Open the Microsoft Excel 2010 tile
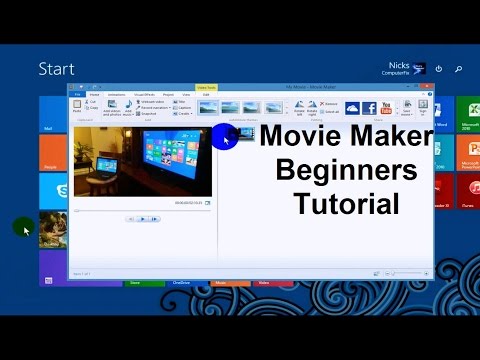480x360 pixels. 468,114
